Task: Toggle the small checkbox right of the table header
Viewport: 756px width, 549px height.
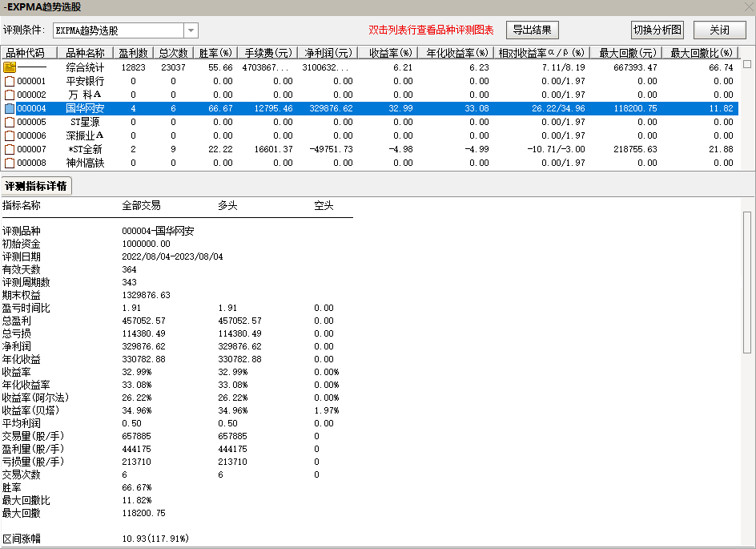Action: coord(747,64)
